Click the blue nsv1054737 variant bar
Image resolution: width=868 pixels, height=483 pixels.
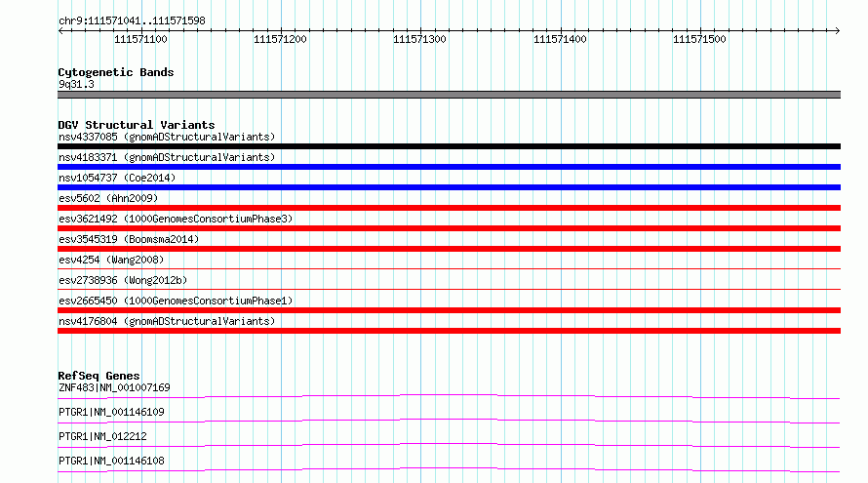449,187
